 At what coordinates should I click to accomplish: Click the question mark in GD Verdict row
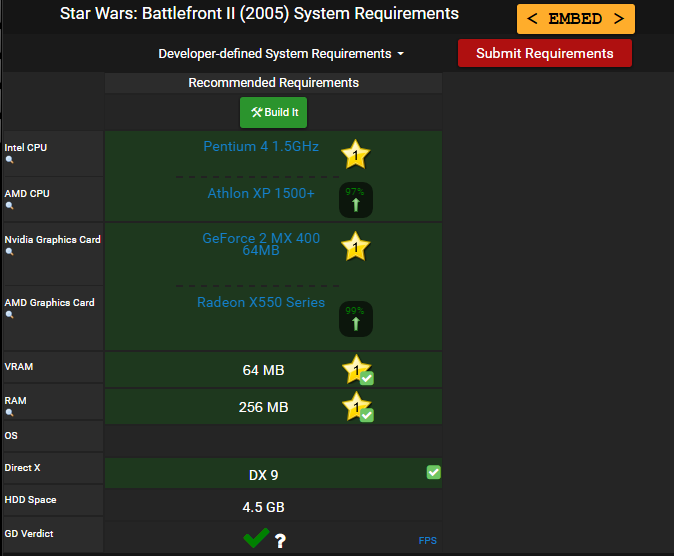[x=280, y=541]
